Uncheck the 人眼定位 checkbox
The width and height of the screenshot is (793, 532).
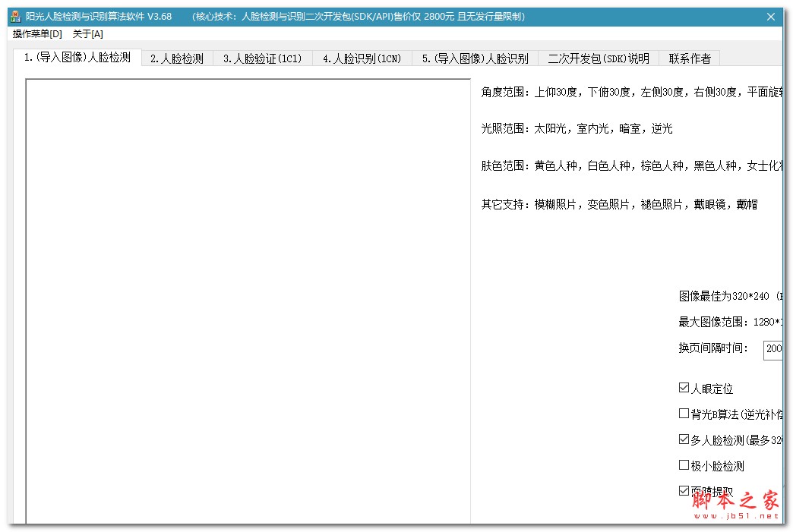pyautogui.click(x=684, y=389)
